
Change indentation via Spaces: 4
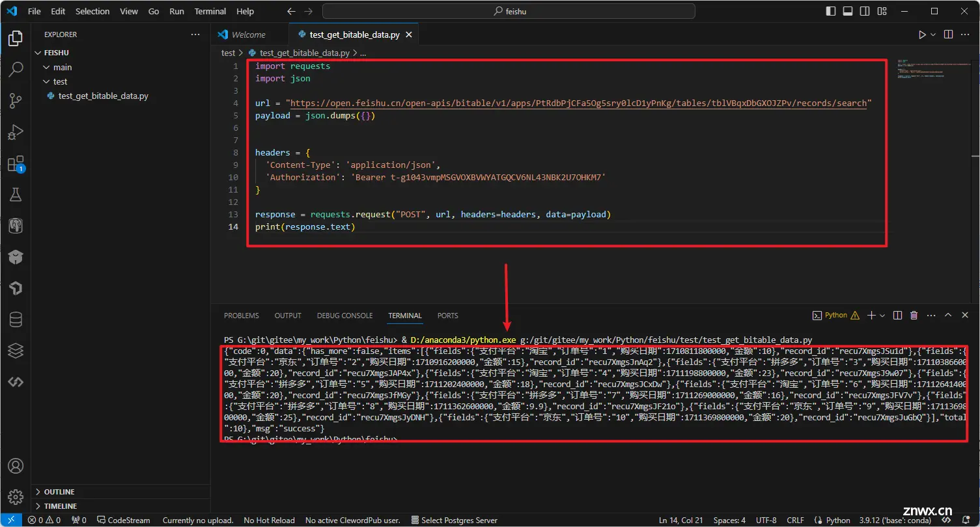point(729,520)
